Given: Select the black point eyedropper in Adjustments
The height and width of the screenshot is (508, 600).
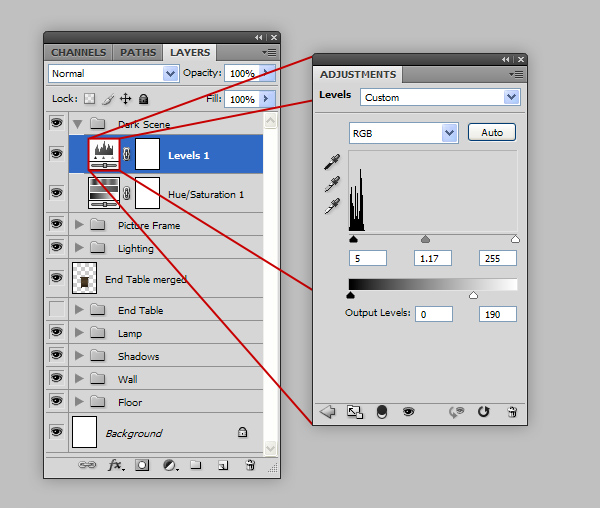Looking at the screenshot, I should tap(331, 162).
